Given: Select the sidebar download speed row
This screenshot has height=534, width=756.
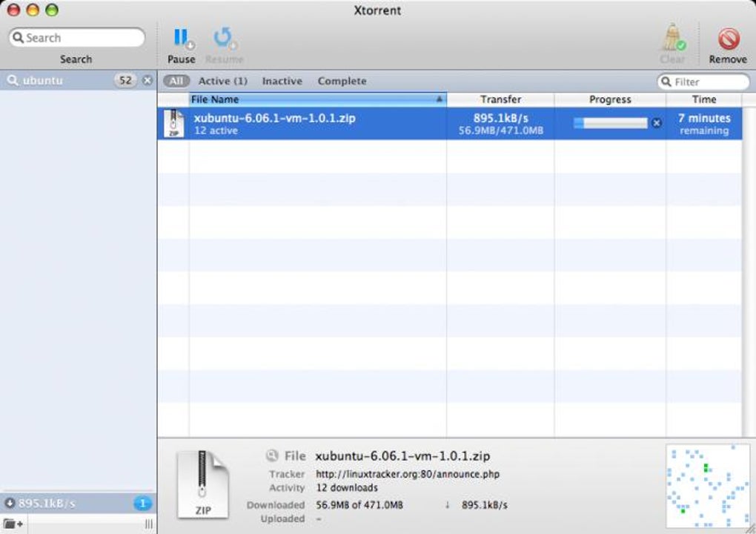Looking at the screenshot, I should coord(78,503).
